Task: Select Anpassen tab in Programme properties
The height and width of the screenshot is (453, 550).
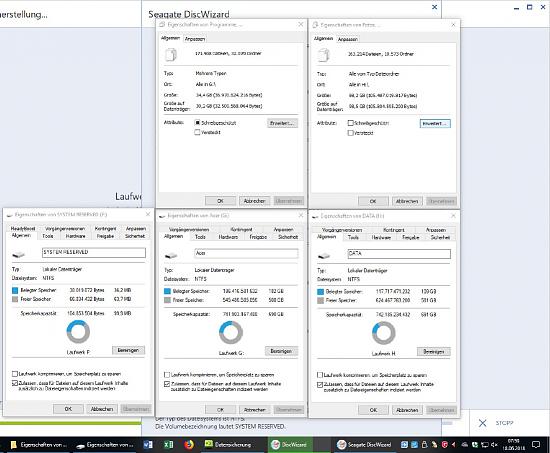Action: [x=195, y=39]
